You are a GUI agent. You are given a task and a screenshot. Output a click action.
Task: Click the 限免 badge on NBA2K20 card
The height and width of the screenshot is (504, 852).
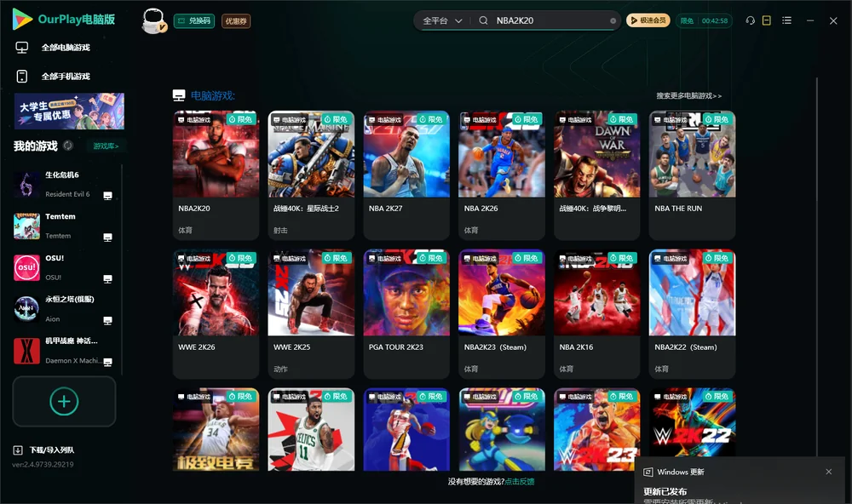pos(241,119)
